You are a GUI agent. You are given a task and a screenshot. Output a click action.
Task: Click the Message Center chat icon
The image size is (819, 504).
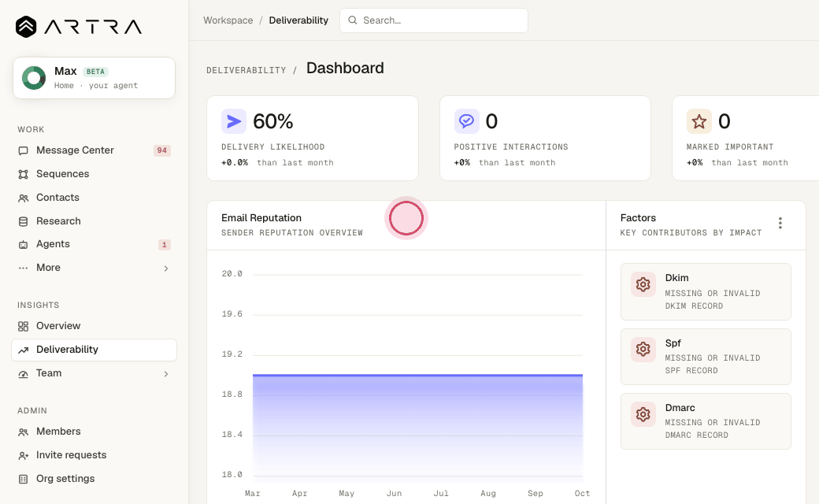tap(23, 150)
